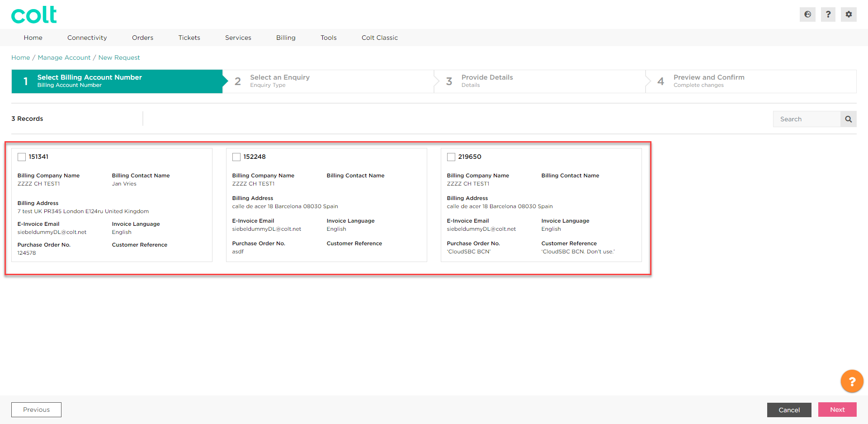Click the search magnifier icon
This screenshot has height=424, width=868.
tap(848, 119)
